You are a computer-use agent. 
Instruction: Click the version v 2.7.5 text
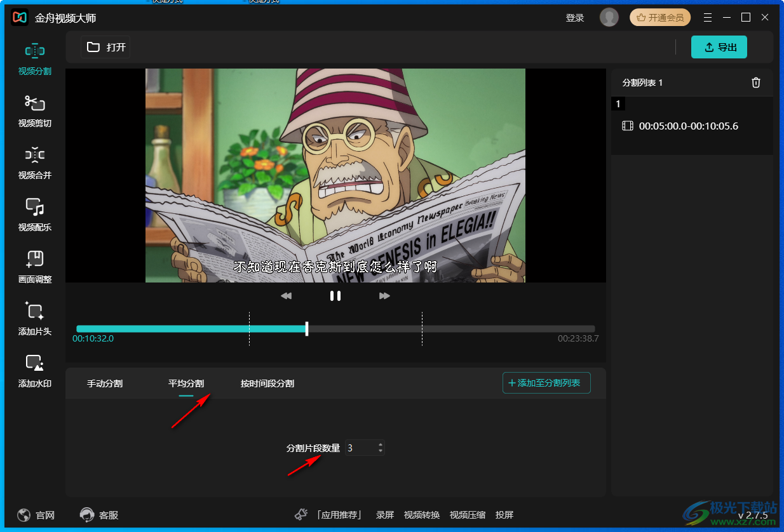(x=752, y=515)
